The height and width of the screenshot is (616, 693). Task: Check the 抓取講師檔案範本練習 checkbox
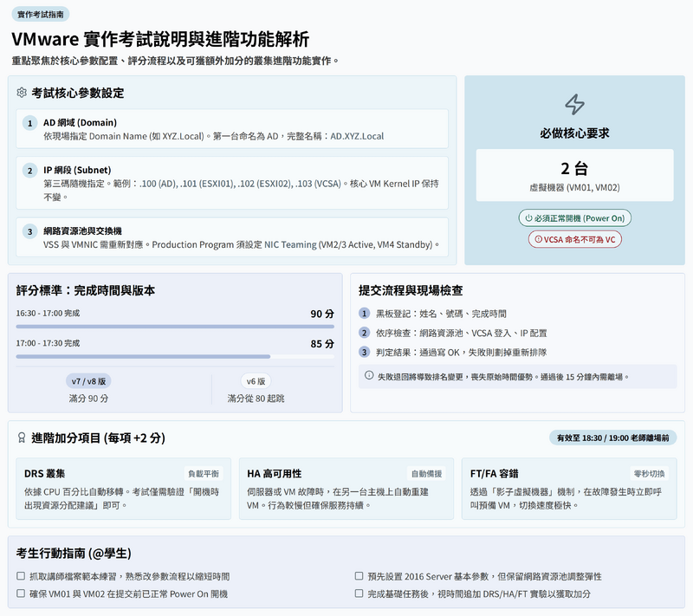[21, 576]
